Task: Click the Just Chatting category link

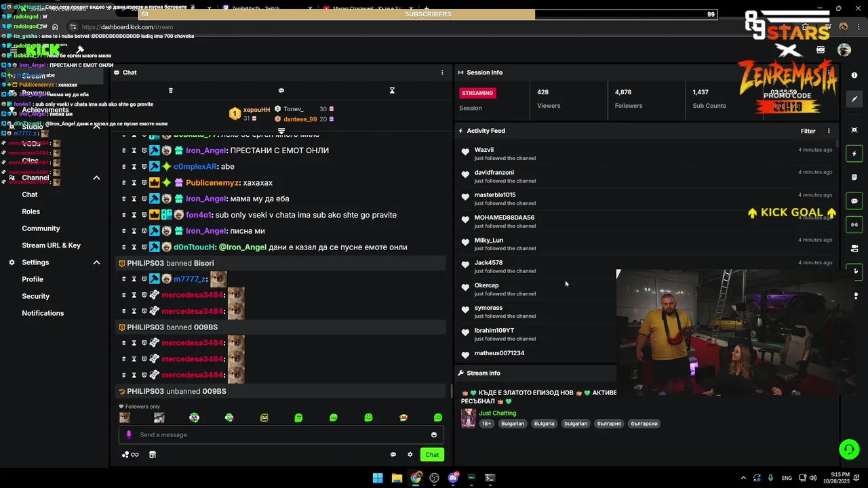Action: [498, 413]
